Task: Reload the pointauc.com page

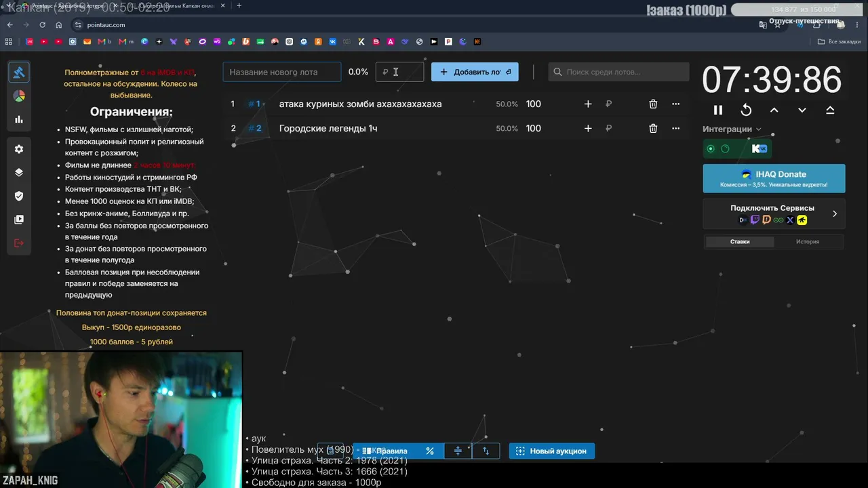Action: [43, 25]
